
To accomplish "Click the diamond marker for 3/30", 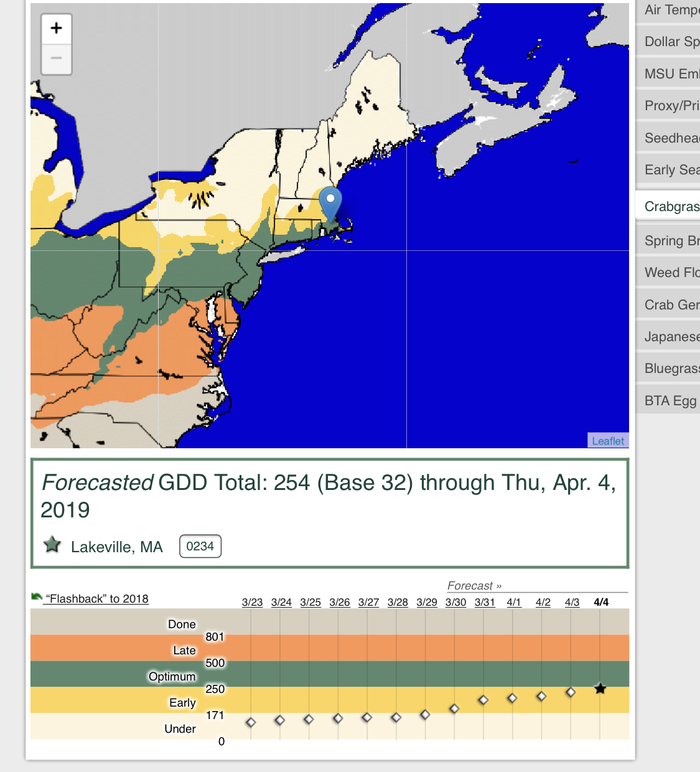I will coord(454,708).
